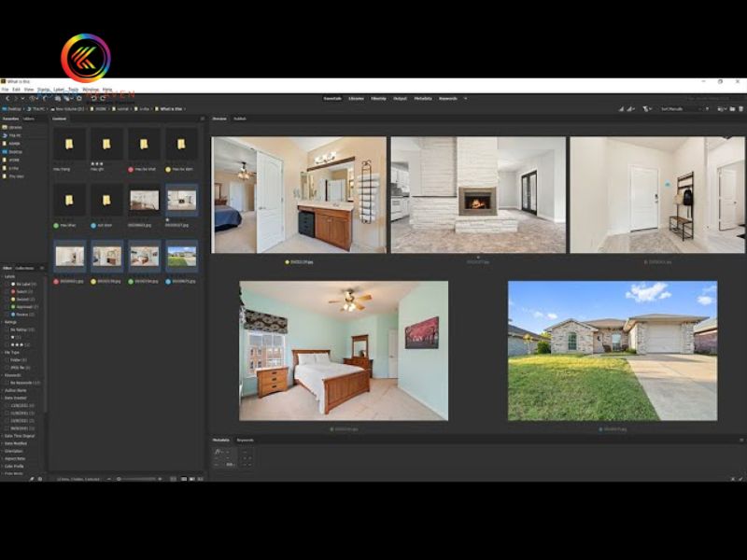Click the create new folder icon
Screen dimensions: 747x560
(732, 109)
